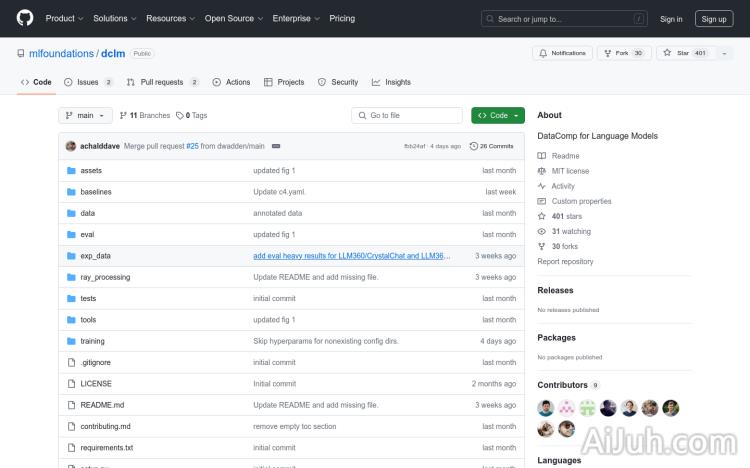The image size is (750, 468).
Task: Expand the main branch dropdown
Action: 86,115
